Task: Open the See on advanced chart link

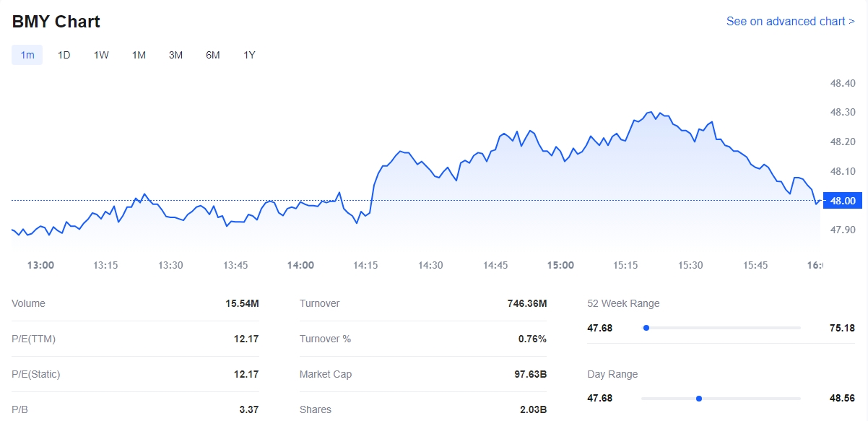Action: click(790, 22)
